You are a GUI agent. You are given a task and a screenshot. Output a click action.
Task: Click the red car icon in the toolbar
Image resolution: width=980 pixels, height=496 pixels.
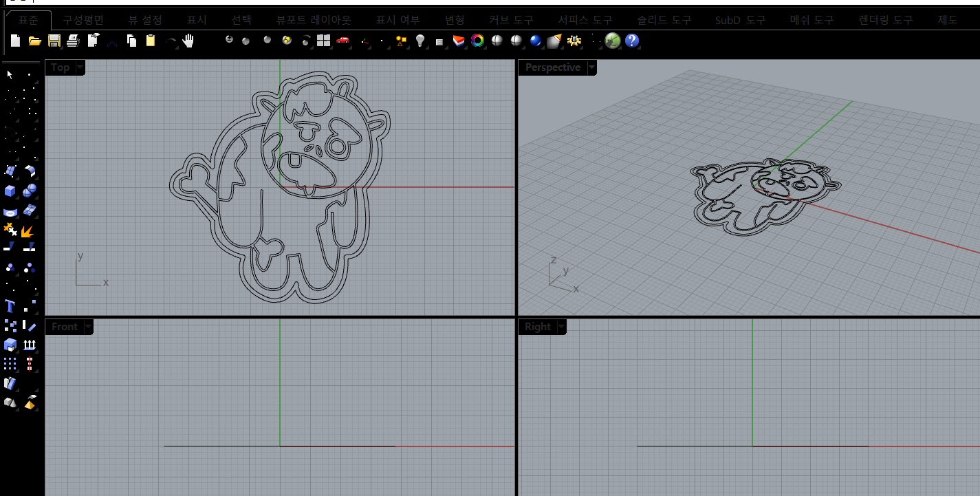click(342, 41)
